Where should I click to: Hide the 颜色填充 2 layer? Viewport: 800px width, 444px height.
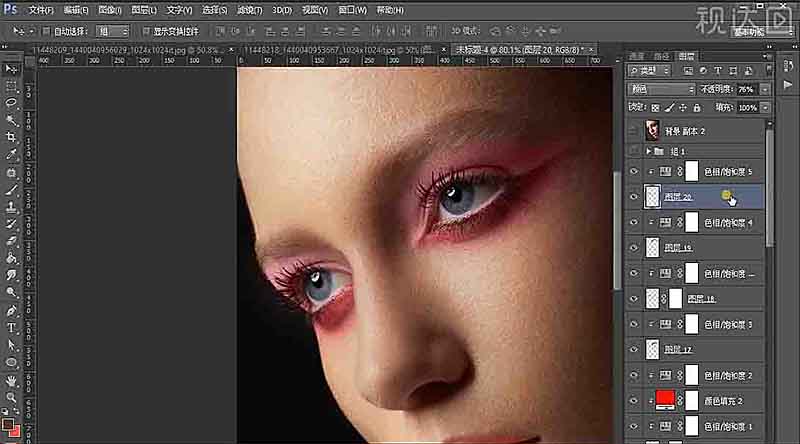click(x=634, y=401)
